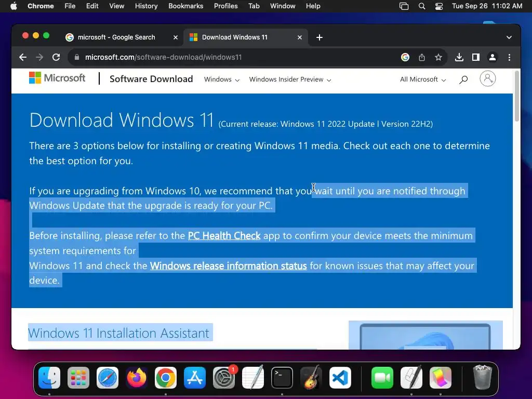Select the Download Windows 11 tab
532x399 pixels.
(234, 37)
